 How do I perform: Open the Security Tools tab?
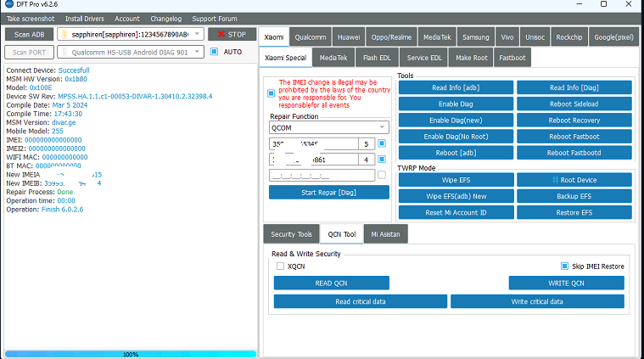291,234
